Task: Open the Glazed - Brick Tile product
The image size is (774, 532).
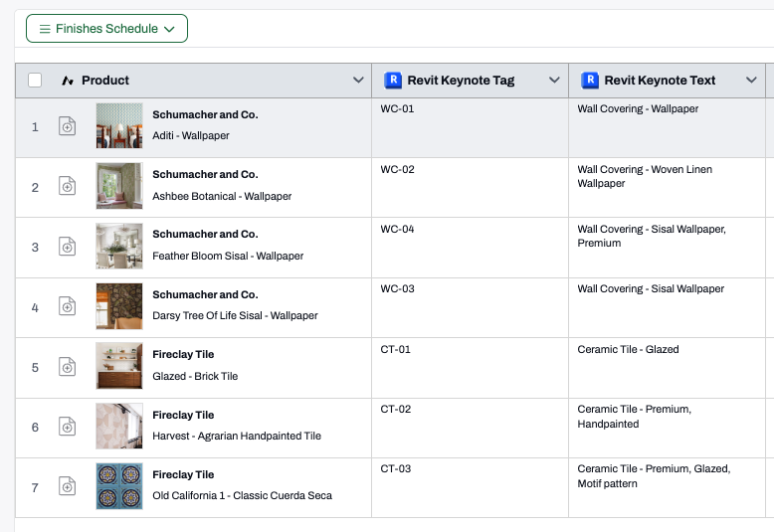Action: (195, 376)
